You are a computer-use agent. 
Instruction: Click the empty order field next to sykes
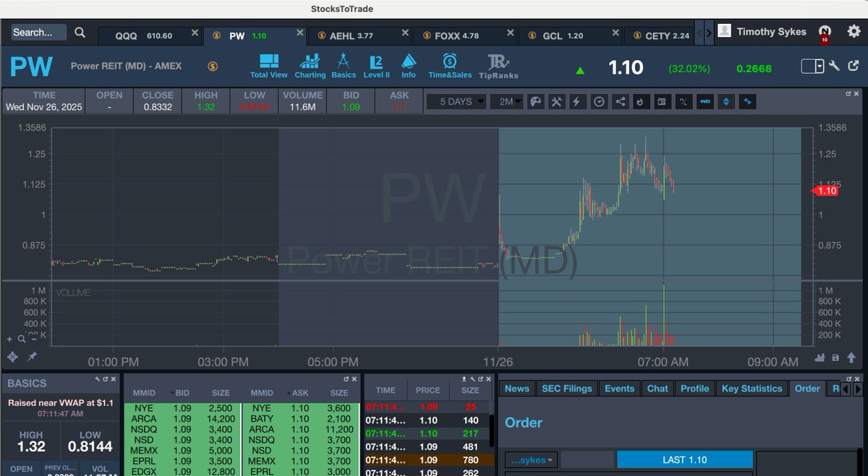(586, 460)
